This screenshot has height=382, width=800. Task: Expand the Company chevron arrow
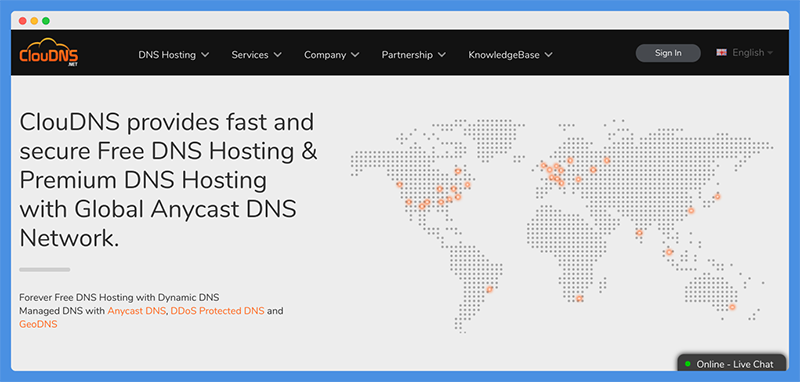point(355,55)
